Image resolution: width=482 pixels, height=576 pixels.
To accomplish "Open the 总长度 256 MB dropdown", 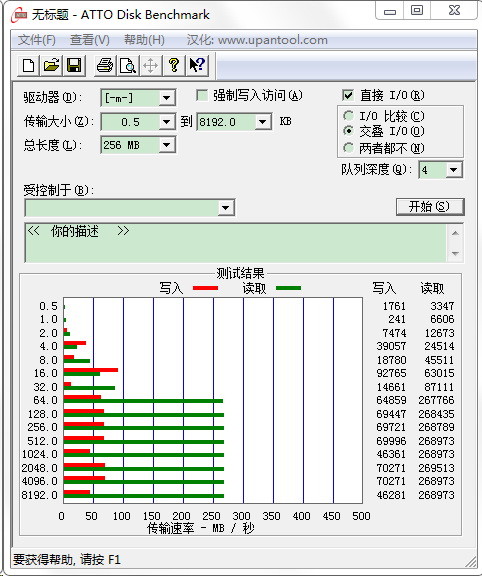I will tap(166, 145).
